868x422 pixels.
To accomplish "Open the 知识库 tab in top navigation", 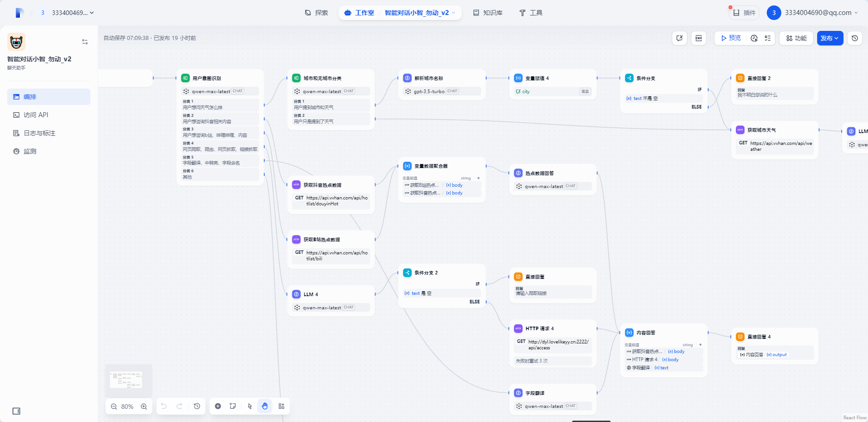I will pos(488,13).
